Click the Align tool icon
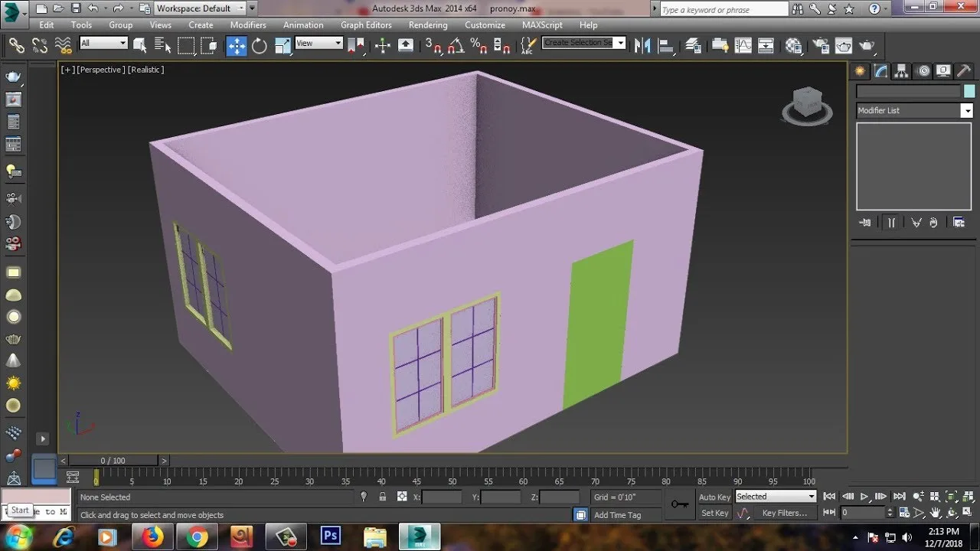 click(x=665, y=46)
